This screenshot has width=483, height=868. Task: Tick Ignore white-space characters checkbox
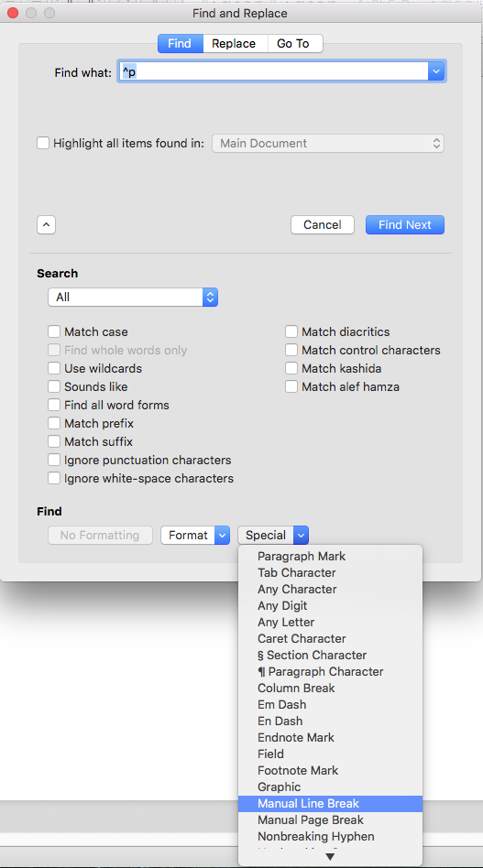point(54,478)
